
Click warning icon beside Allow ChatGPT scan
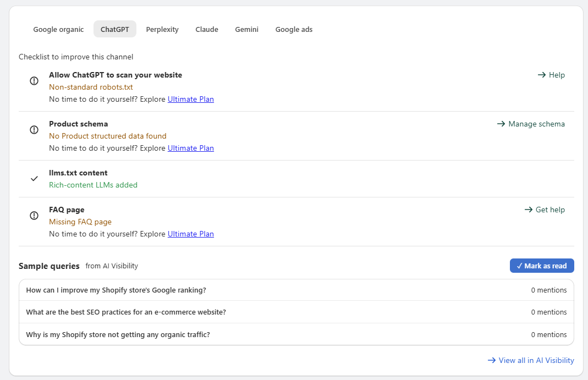34,81
